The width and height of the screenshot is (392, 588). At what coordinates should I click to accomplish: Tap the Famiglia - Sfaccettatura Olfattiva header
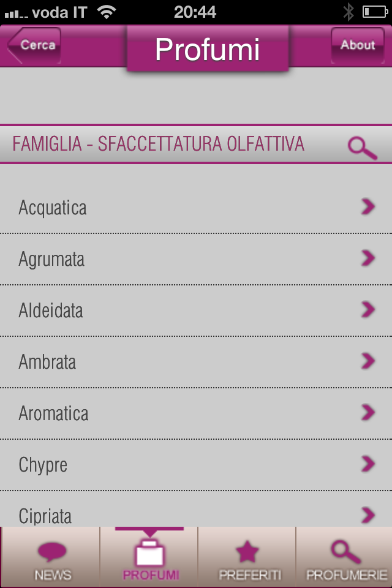[159, 144]
